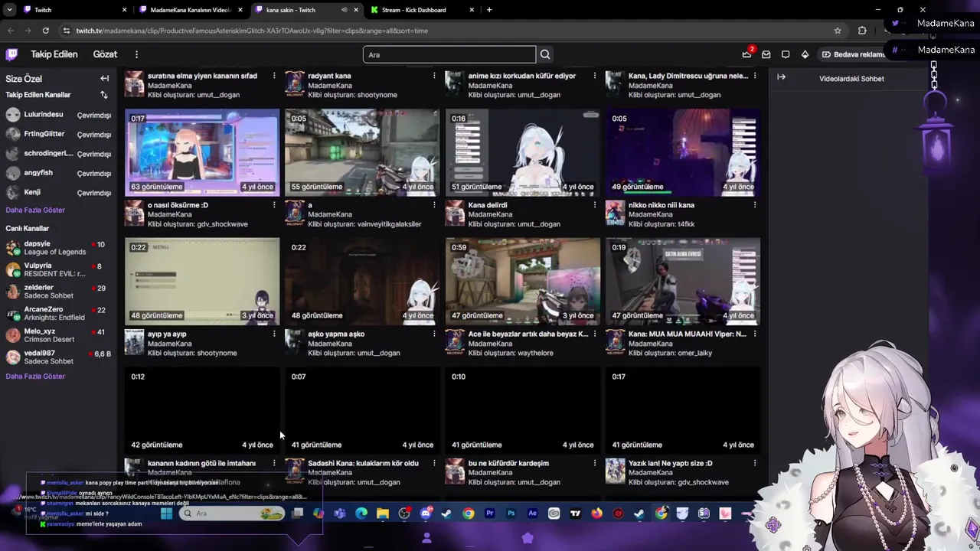The height and width of the screenshot is (551, 980).
Task: Collapse the left sidebar with the arrow icon
Action: click(x=104, y=78)
